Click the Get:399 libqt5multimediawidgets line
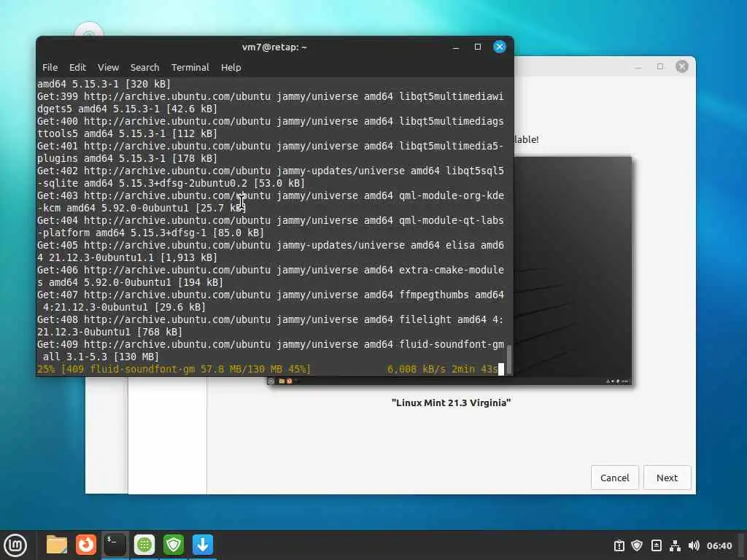This screenshot has width=747, height=560. (271, 102)
